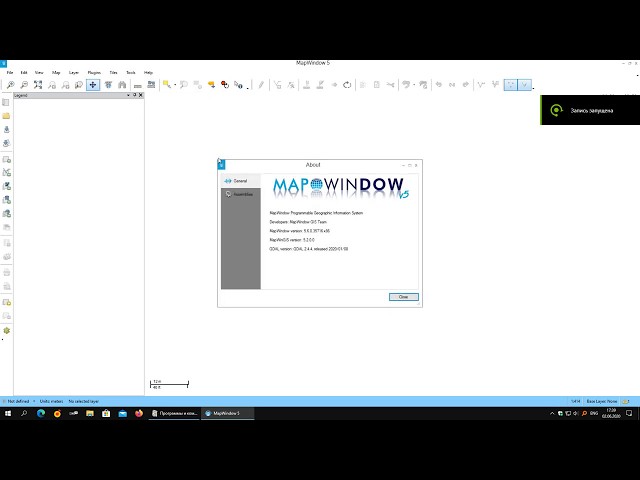Open the Map menu
The height and width of the screenshot is (480, 640).
(56, 73)
